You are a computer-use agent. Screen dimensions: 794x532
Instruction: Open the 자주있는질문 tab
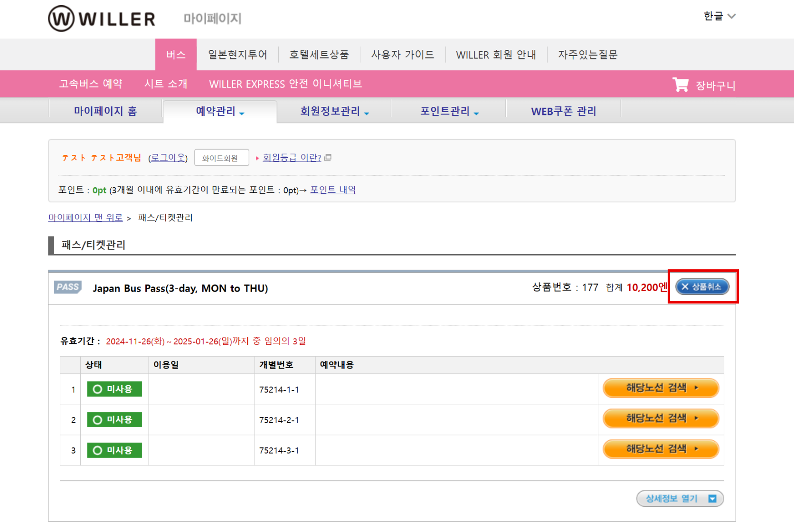(588, 55)
